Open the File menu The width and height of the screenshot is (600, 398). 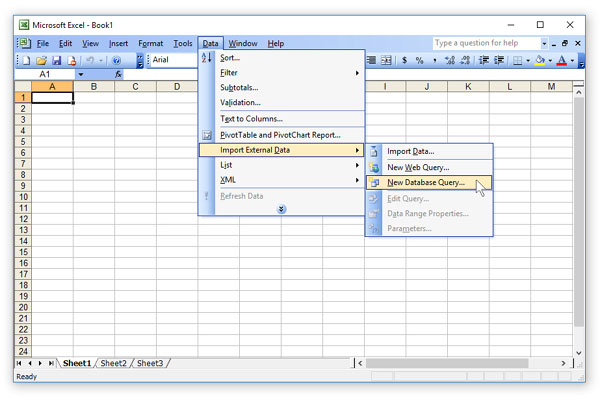click(43, 44)
